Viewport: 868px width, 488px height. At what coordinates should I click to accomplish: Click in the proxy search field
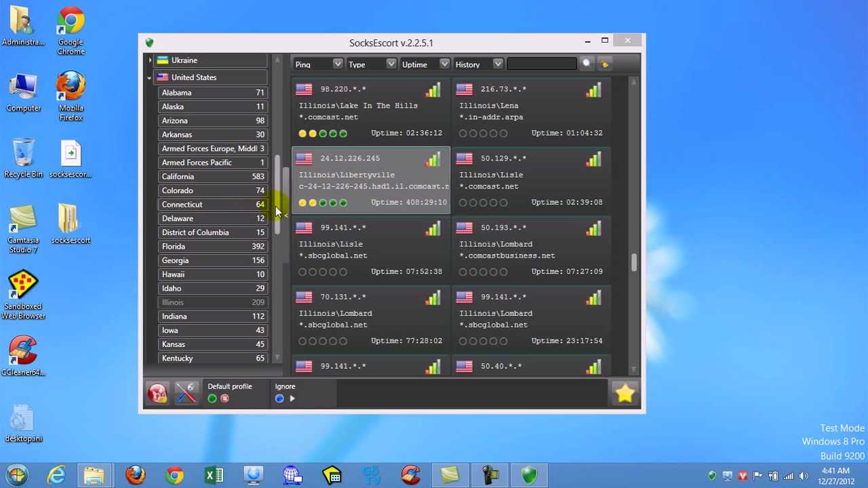tap(541, 64)
